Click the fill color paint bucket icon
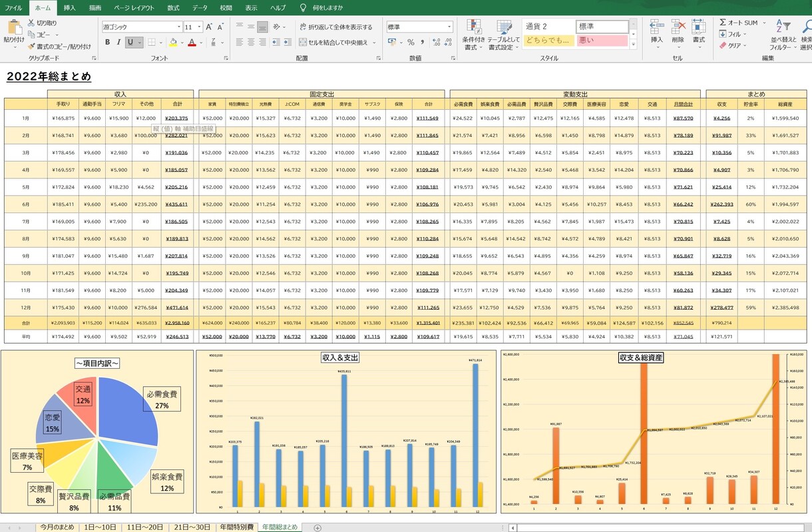The height and width of the screenshot is (532, 812). 173,42
